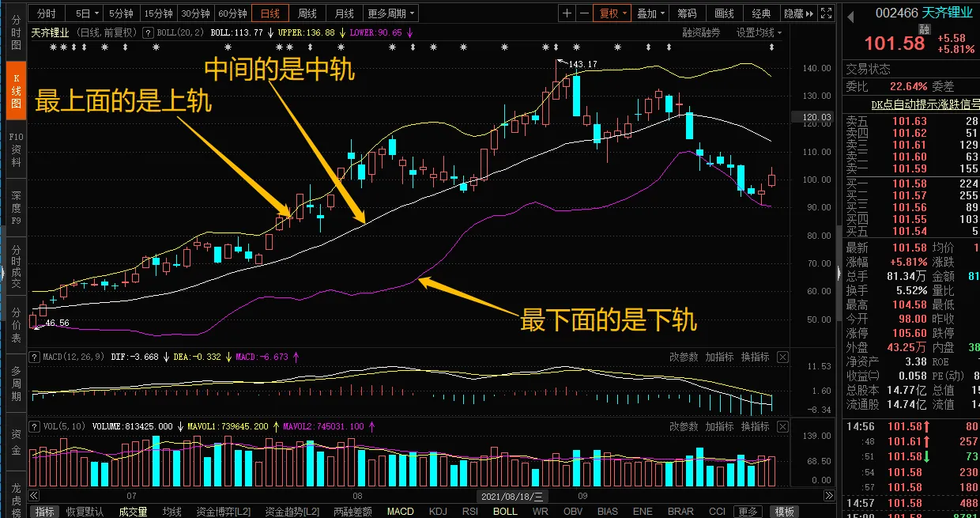The width and height of the screenshot is (980, 518).
Task: Open the 复权 dropdown menu
Action: (x=613, y=13)
